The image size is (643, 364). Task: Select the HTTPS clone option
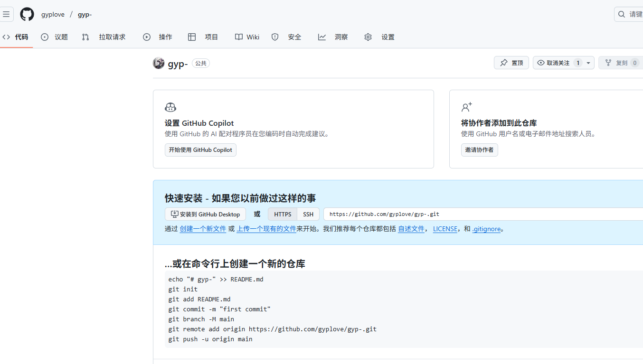pos(283,214)
